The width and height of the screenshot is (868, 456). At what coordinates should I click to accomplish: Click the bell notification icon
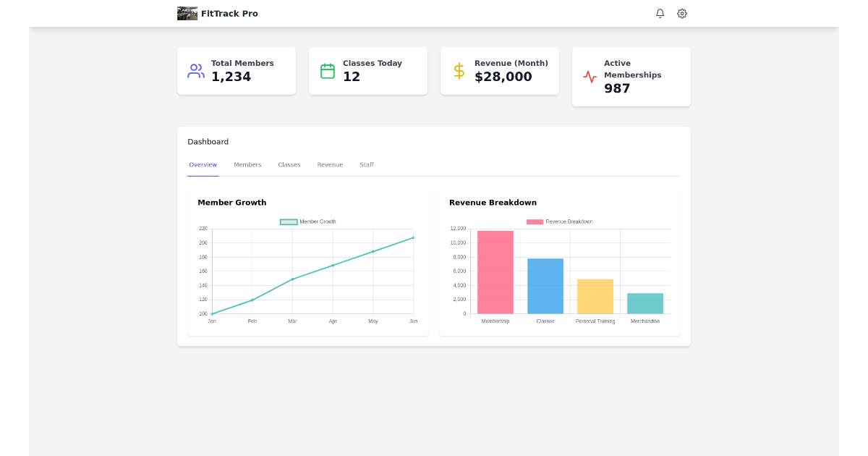[x=660, y=13]
